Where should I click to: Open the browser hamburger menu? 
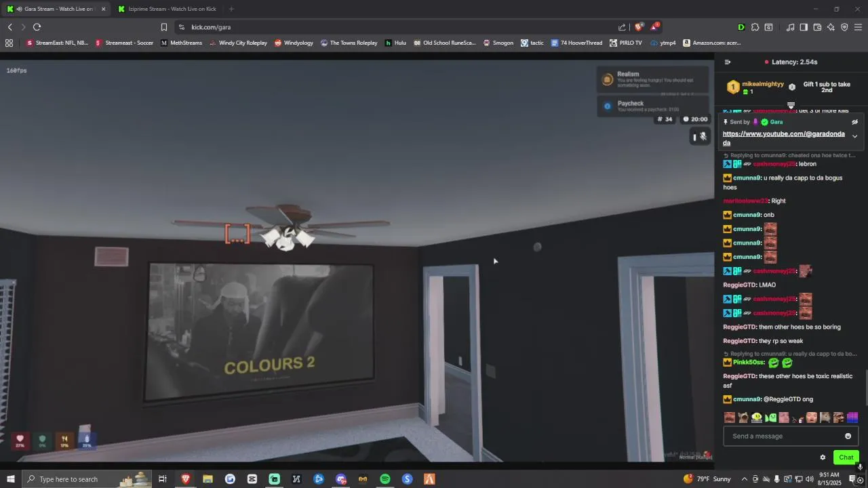[x=858, y=27]
